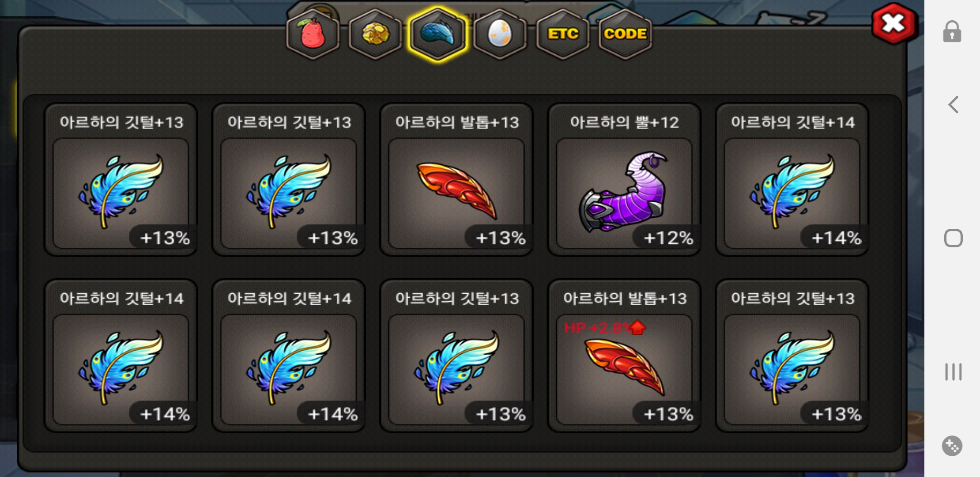The width and height of the screenshot is (980, 477).
Task: Open the spotted egg inventory tab
Action: [500, 34]
